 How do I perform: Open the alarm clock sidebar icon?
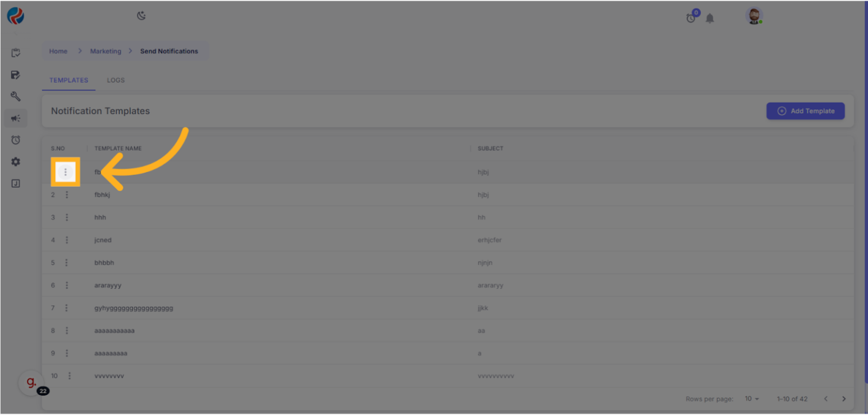16,140
